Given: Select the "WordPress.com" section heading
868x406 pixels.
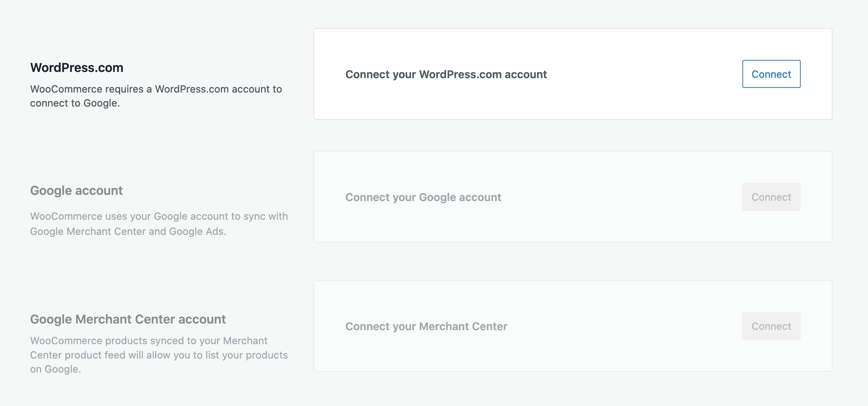Looking at the screenshot, I should click(x=76, y=67).
